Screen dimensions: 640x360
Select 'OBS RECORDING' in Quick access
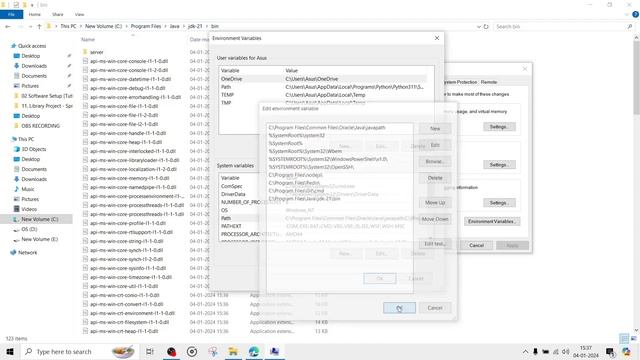click(x=40, y=126)
